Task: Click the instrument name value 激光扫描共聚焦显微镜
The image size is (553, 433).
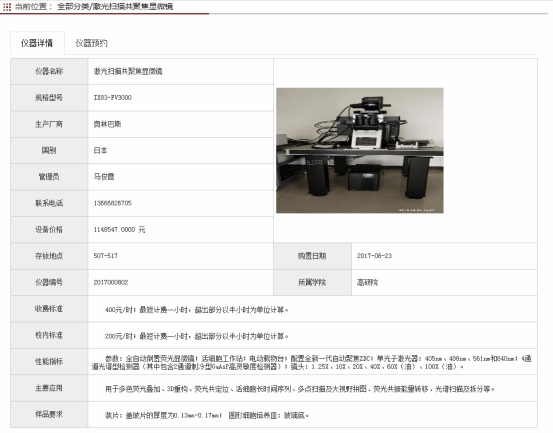Action: click(x=128, y=72)
